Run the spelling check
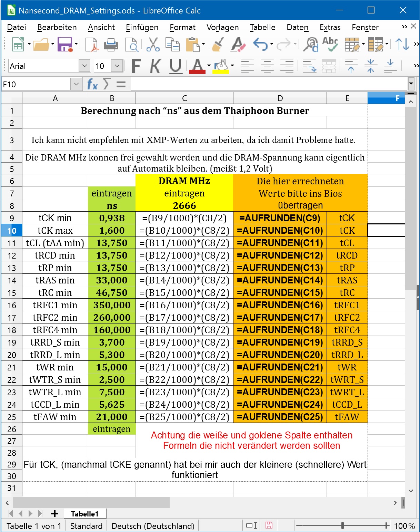This screenshot has height=532, width=420. click(330, 44)
